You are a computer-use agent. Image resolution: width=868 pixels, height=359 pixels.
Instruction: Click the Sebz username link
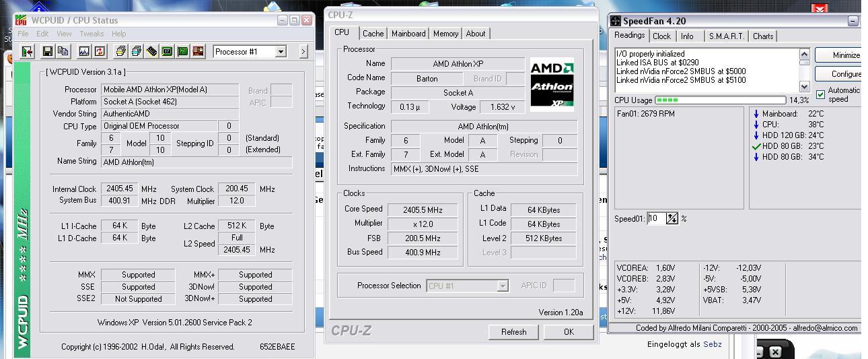[x=713, y=344]
